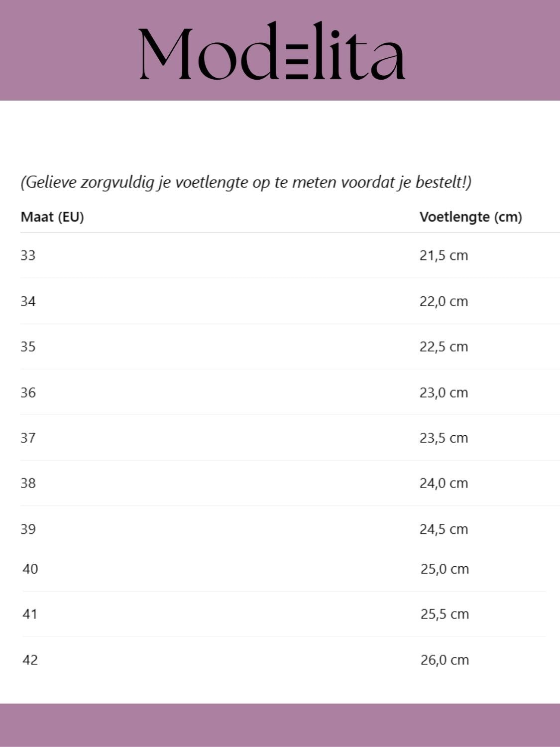Click size 36 row label
This screenshot has height=747, width=560.
[28, 392]
